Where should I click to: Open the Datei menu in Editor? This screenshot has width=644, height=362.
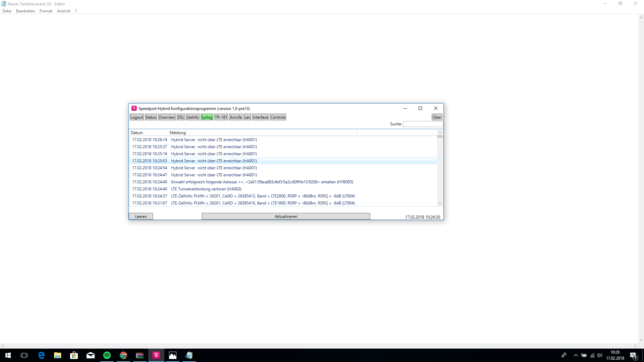coord(7,11)
